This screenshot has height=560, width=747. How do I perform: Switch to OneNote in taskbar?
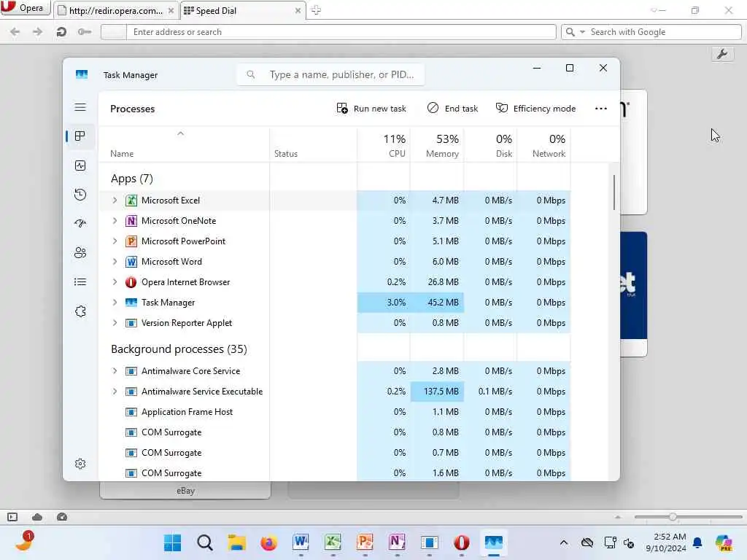click(397, 542)
